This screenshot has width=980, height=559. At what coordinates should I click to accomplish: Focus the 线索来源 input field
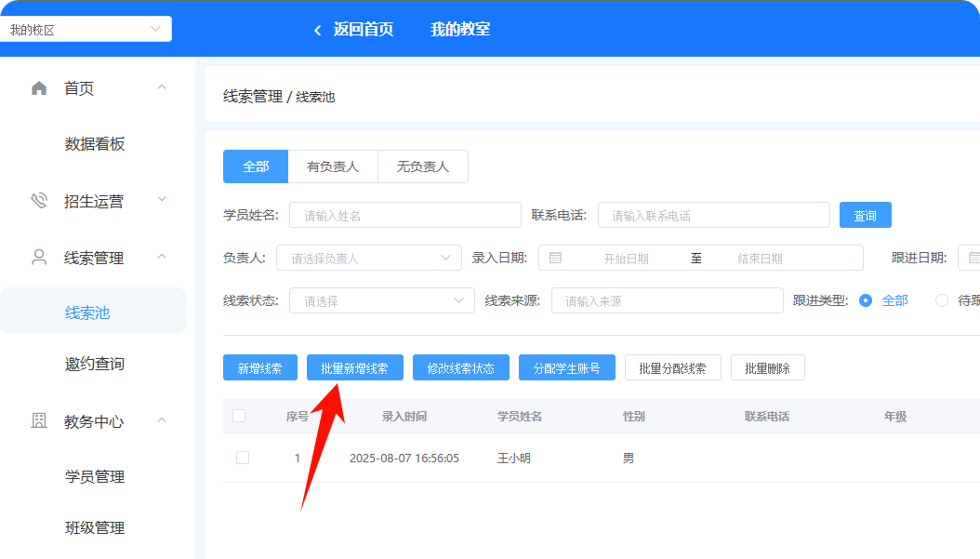(668, 300)
